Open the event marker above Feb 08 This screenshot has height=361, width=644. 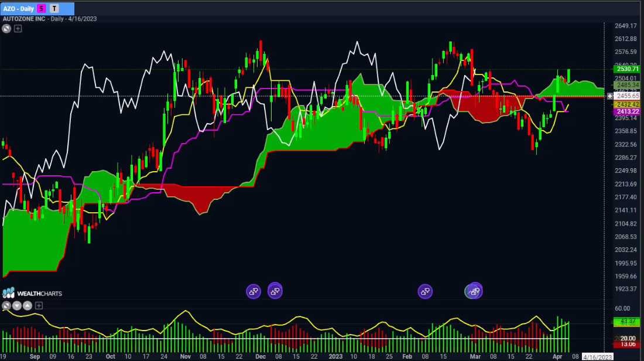(425, 291)
